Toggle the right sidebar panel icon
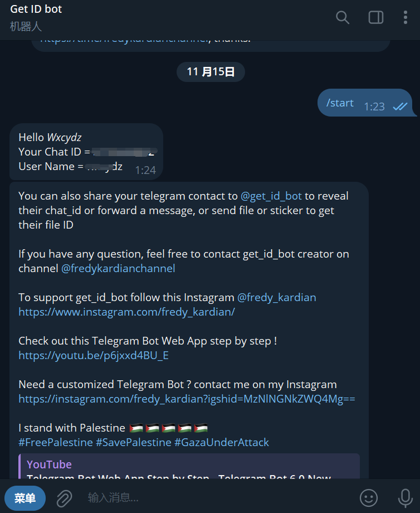Image resolution: width=420 pixels, height=513 pixels. click(376, 17)
